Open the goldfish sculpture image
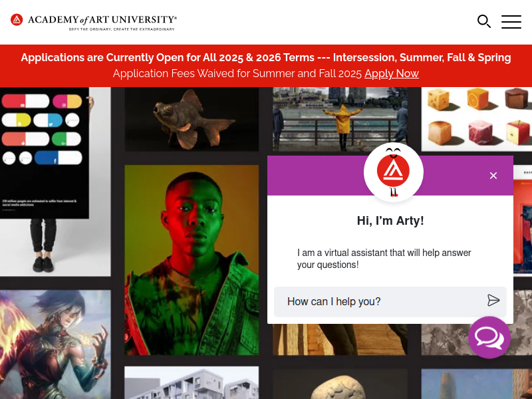Viewport: 532px width, 399px height. click(192, 119)
